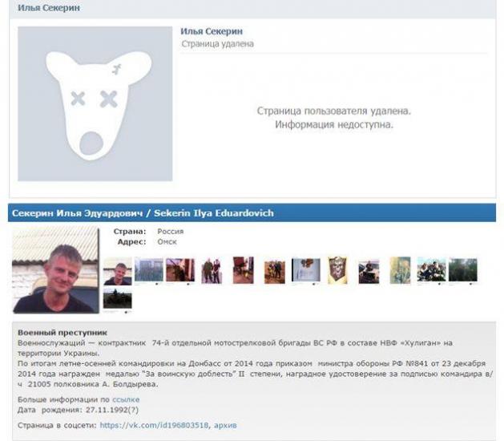Screen dimensions: 504x441
Task: Click the "Илья Секерин" page title header
Action: coord(49,8)
